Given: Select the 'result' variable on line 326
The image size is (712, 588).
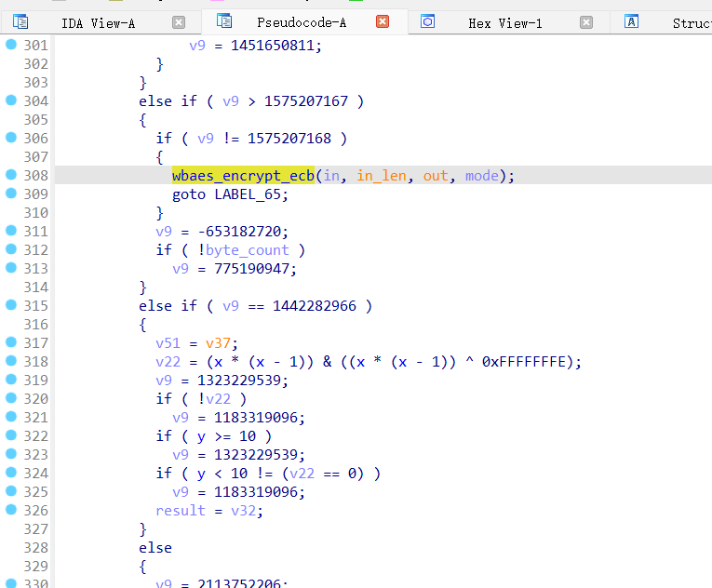Looking at the screenshot, I should pos(181,511).
